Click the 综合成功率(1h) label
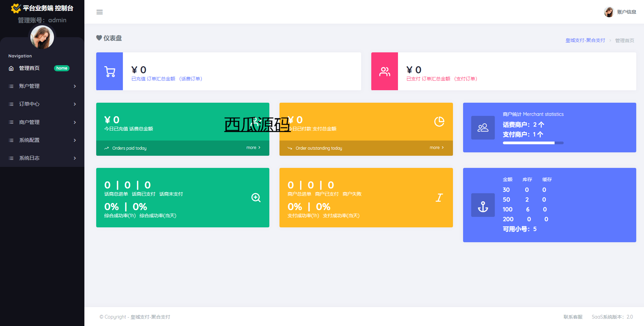 [x=120, y=216]
